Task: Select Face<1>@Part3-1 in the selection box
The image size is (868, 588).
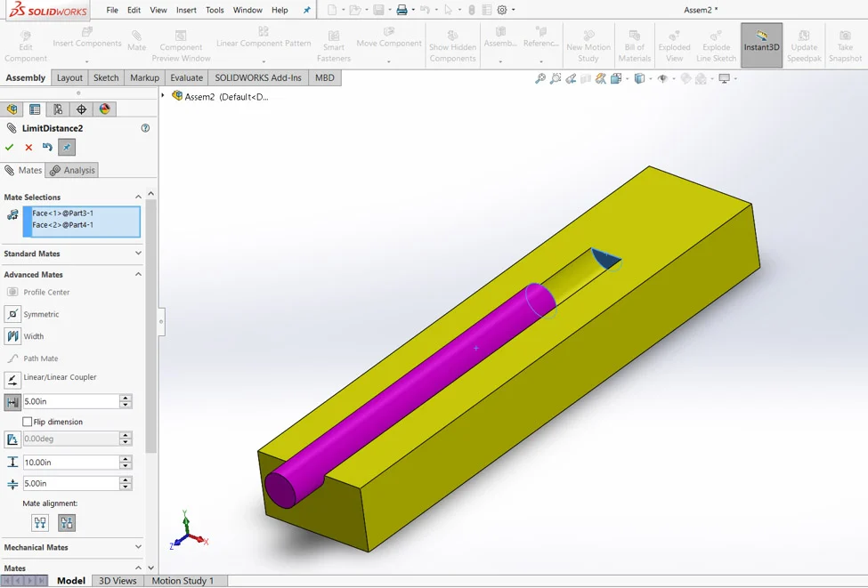Action: tap(62, 213)
